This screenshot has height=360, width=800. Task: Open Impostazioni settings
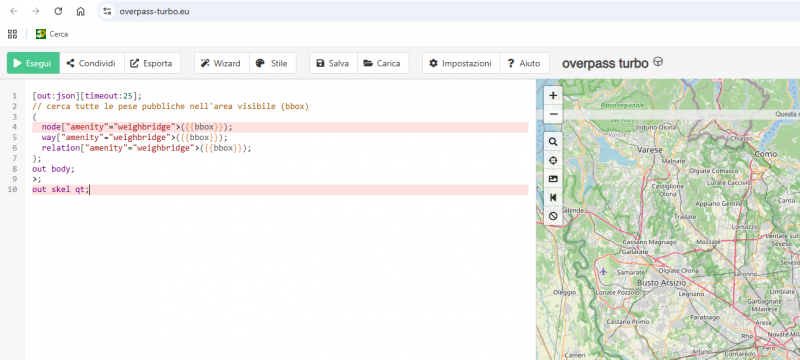pyautogui.click(x=461, y=63)
